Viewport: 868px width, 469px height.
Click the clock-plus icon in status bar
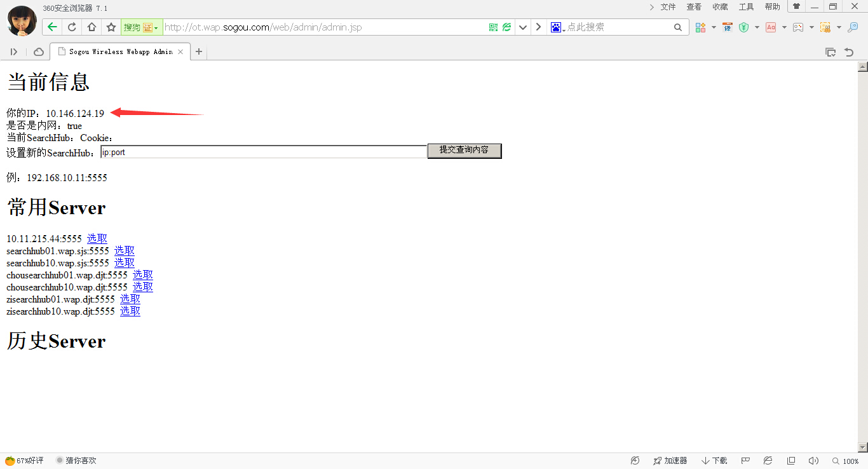pos(635,461)
